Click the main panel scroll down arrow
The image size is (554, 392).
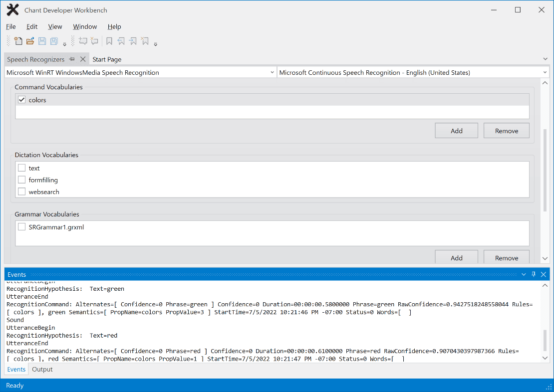click(x=545, y=258)
